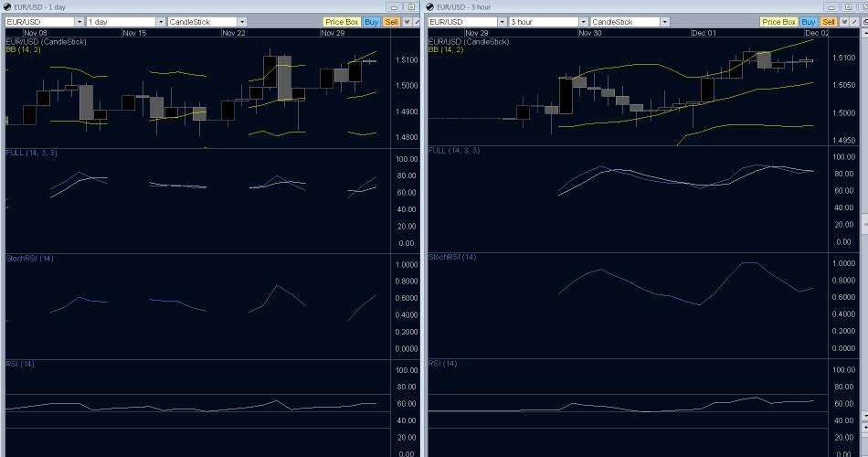This screenshot has height=457, width=868.
Task: Click Price Box button in 3 hour window
Action: (x=778, y=22)
